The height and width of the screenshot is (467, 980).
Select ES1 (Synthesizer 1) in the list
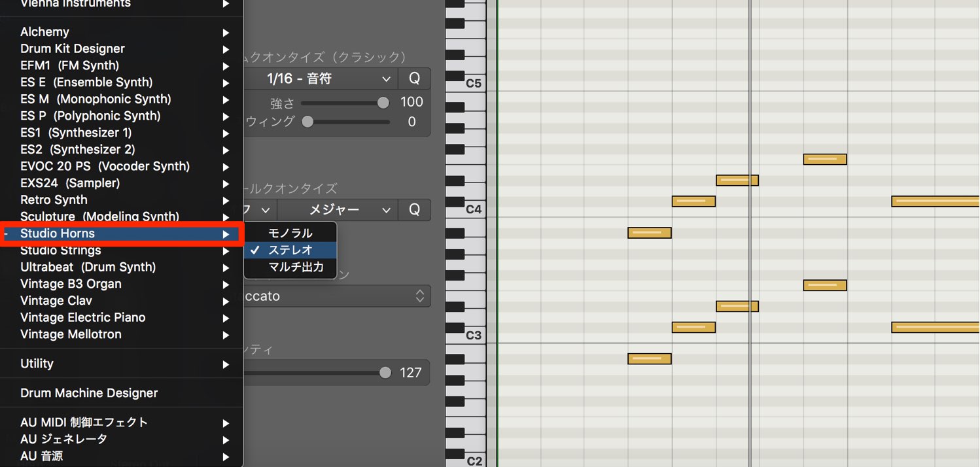coord(122,132)
